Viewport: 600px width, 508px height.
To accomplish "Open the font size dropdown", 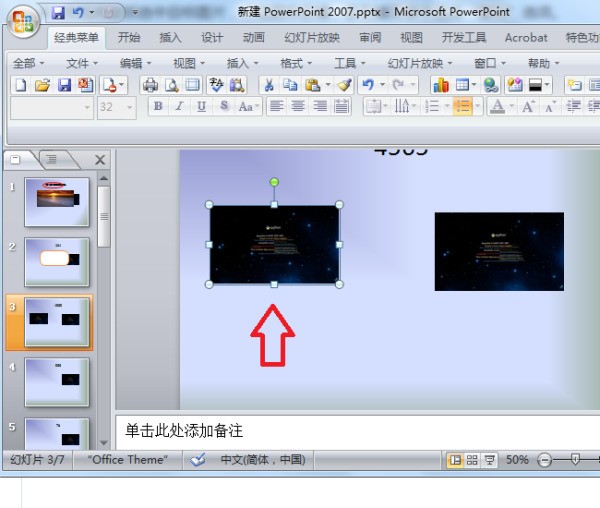I will tap(131, 107).
